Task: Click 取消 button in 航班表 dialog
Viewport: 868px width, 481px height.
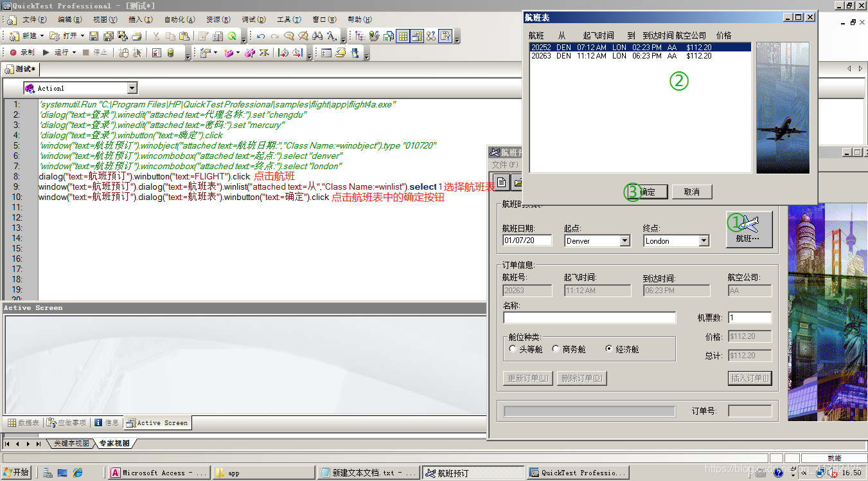Action: pos(691,192)
